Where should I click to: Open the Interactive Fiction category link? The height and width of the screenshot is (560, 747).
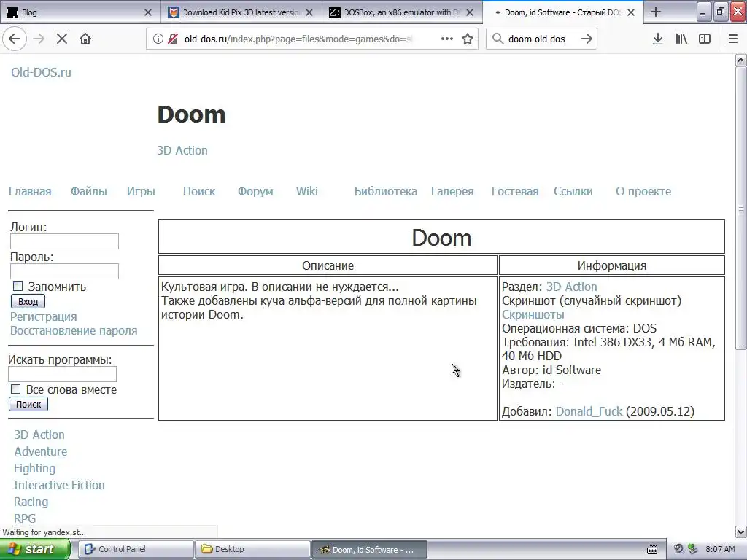tap(59, 485)
